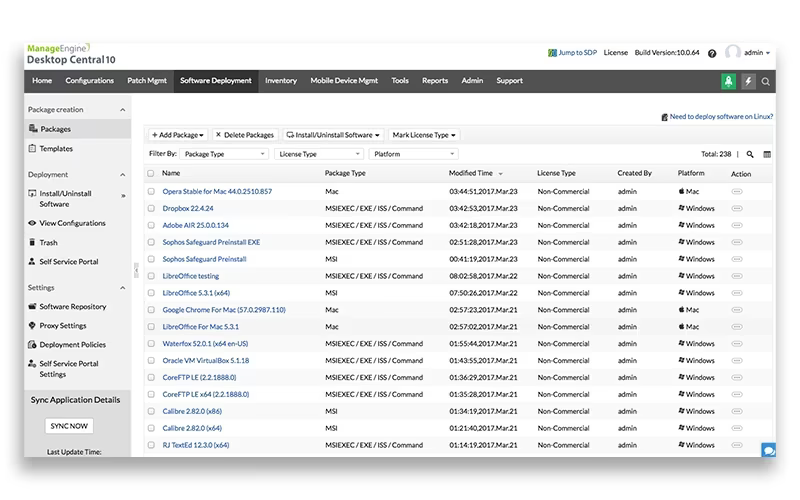800x500 pixels.
Task: Open the Sophos Safeguard Preinstall package link
Action: [205, 259]
